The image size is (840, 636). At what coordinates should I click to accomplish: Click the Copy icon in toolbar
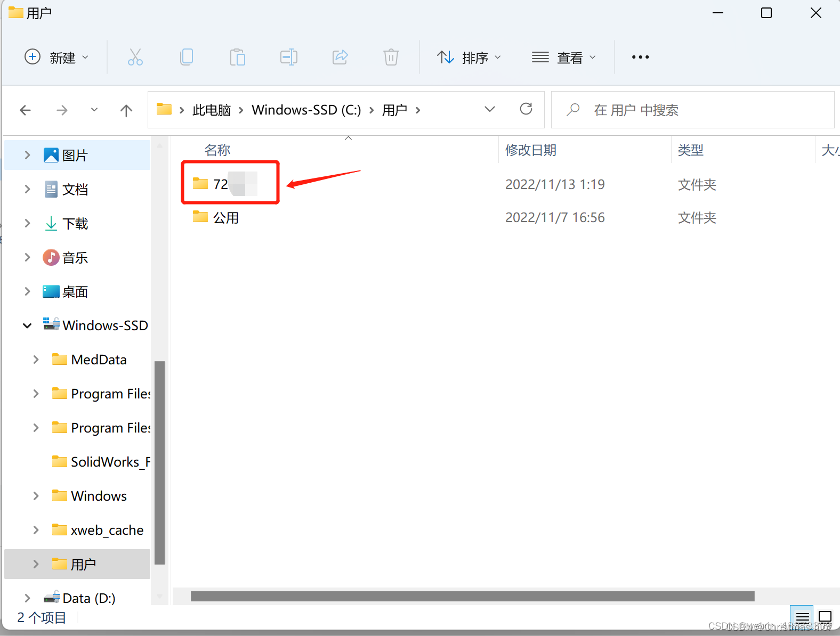click(187, 57)
